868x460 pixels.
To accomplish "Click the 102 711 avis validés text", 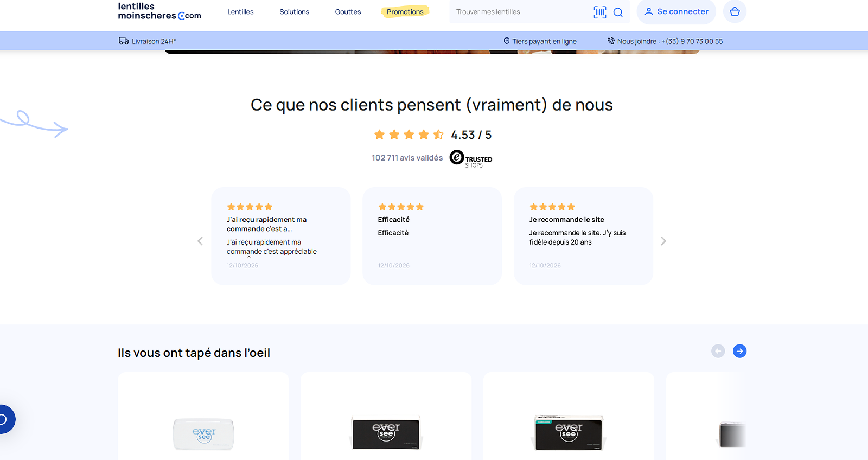I will click(407, 158).
